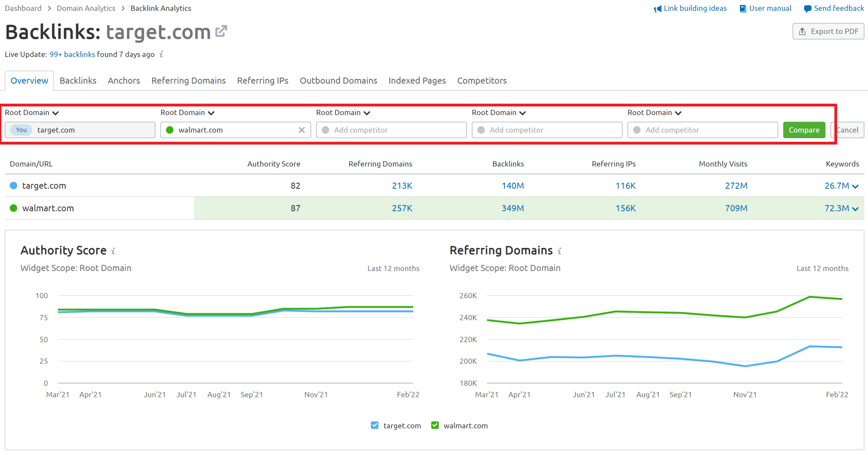Click the Authority Score column header
Image resolution: width=868 pixels, height=455 pixels.
274,164
